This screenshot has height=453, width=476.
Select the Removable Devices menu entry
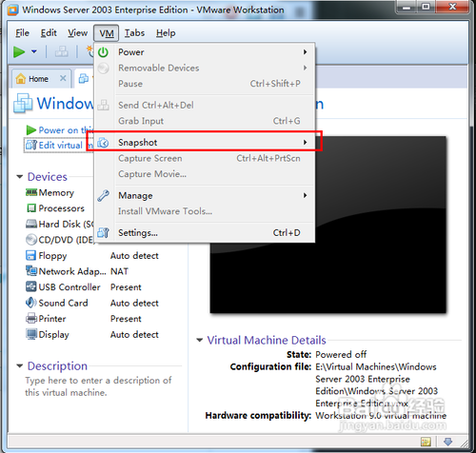click(x=205, y=68)
